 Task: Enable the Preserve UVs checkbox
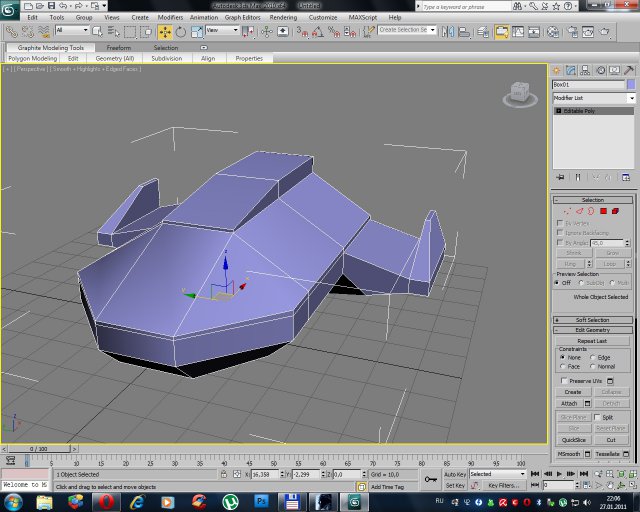coord(563,381)
